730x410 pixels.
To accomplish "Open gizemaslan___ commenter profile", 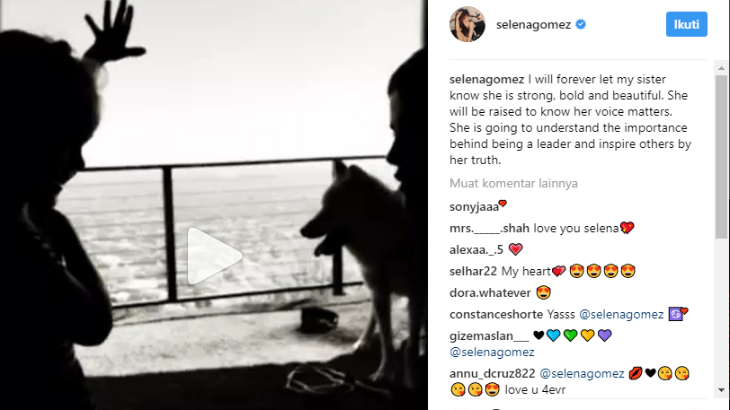I will click(x=489, y=336).
